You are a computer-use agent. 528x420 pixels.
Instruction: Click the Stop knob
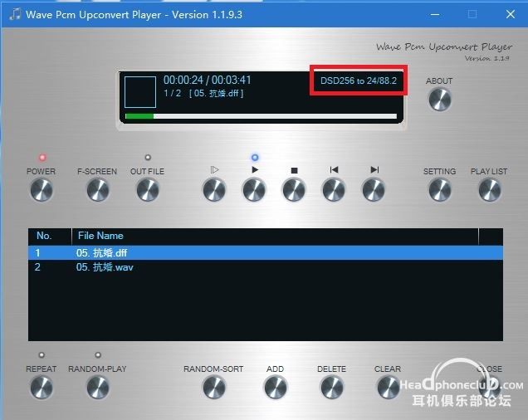point(294,190)
